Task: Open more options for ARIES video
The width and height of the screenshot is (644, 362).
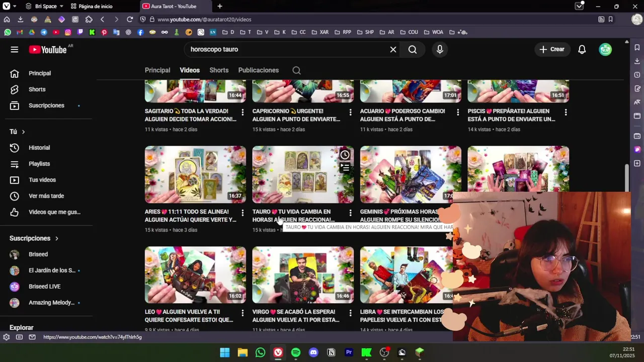Action: (x=243, y=213)
